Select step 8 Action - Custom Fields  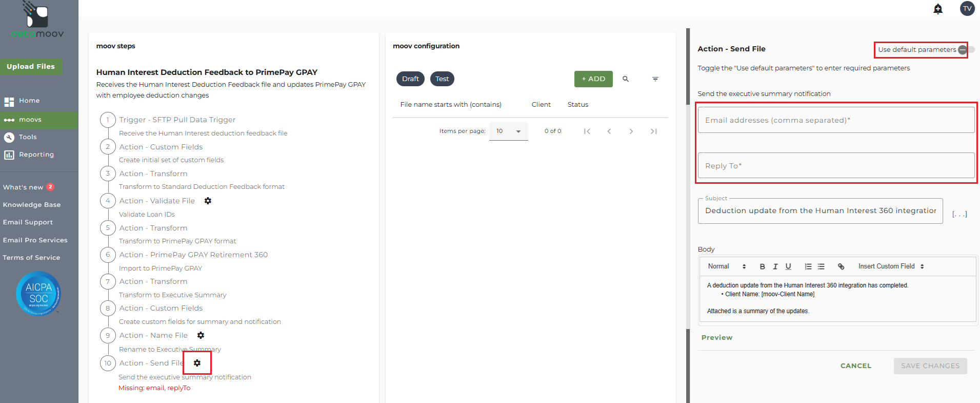161,309
